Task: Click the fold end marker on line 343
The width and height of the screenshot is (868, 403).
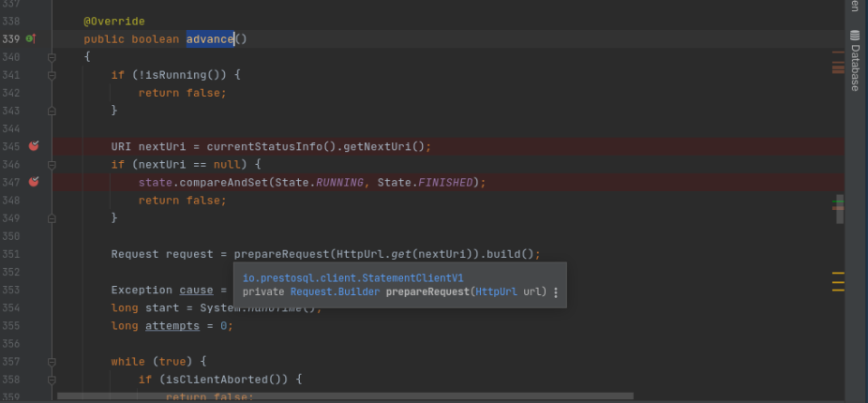Action: (52, 111)
